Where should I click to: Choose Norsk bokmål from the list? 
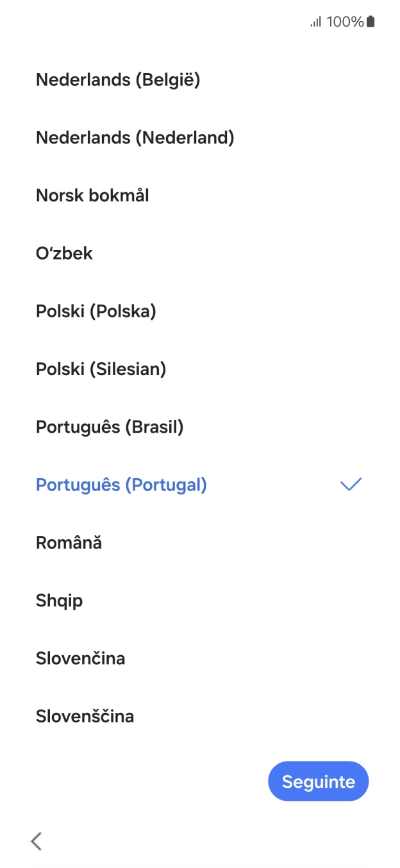click(x=92, y=196)
